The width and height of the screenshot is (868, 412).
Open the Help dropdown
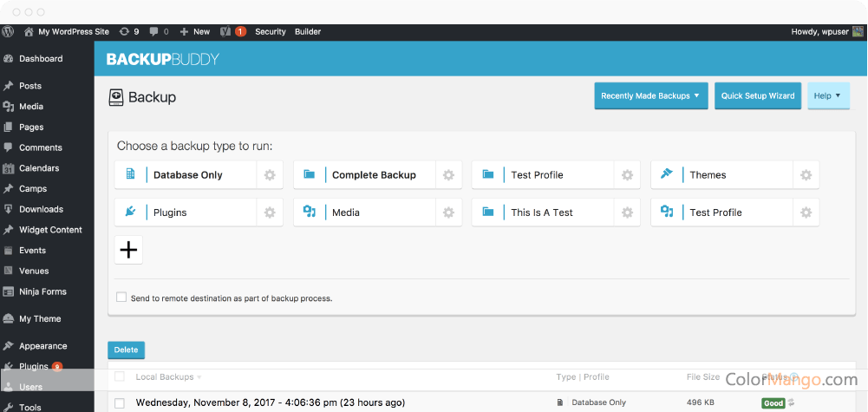(828, 96)
